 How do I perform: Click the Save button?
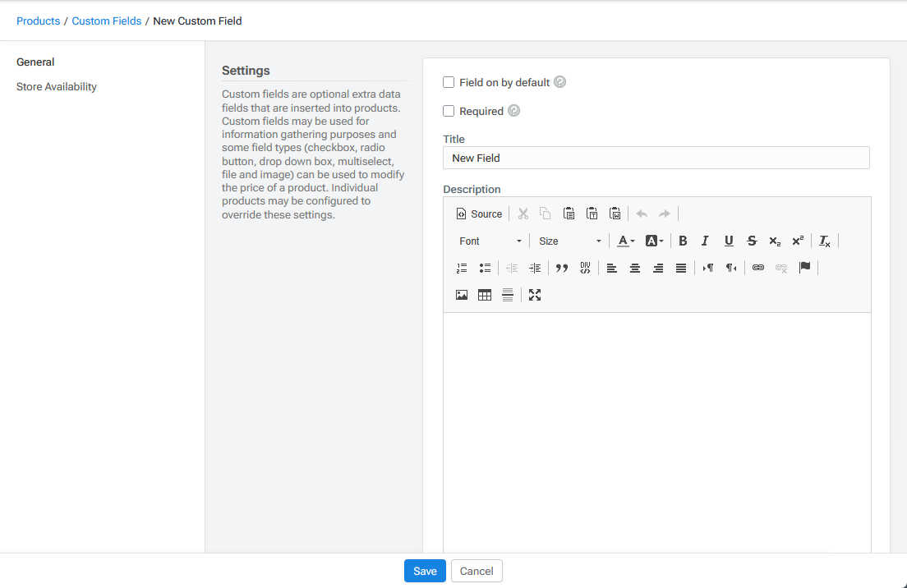click(425, 571)
